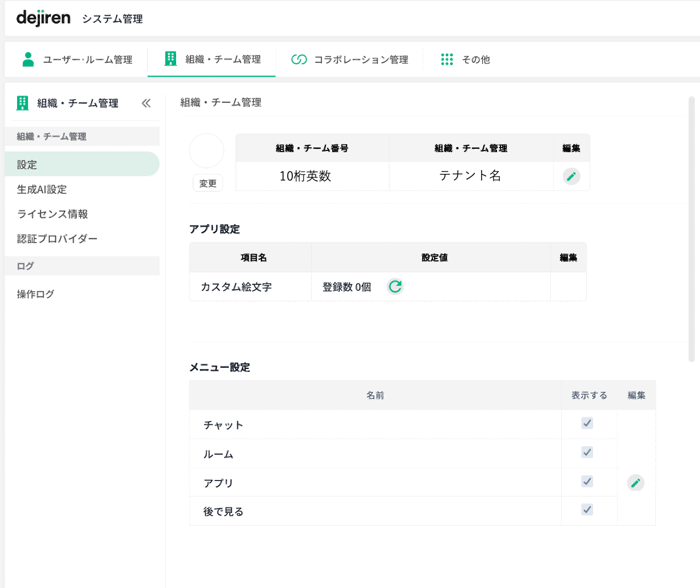Select 設定 in the sidebar
The image size is (700, 588).
point(27,165)
